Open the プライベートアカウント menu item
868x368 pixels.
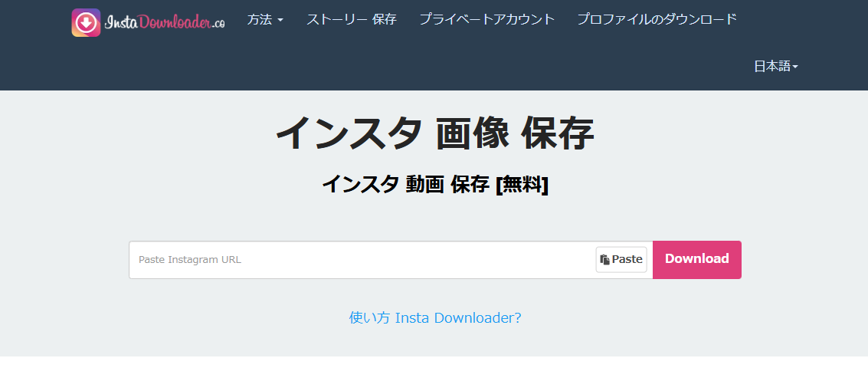[487, 19]
